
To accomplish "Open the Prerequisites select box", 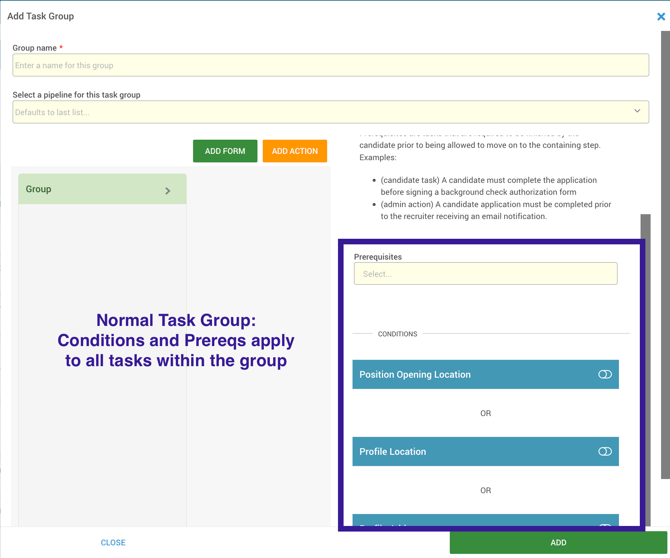I will [x=485, y=274].
